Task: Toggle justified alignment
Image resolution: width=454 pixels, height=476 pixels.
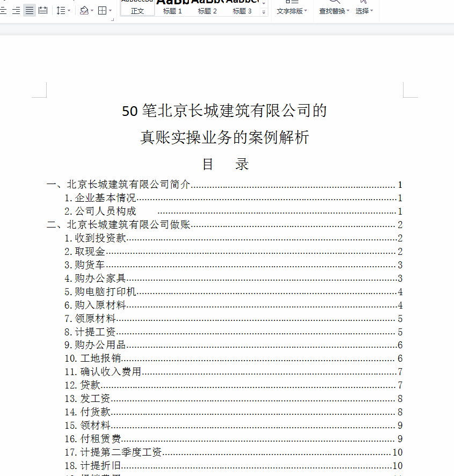Action: (x=29, y=10)
